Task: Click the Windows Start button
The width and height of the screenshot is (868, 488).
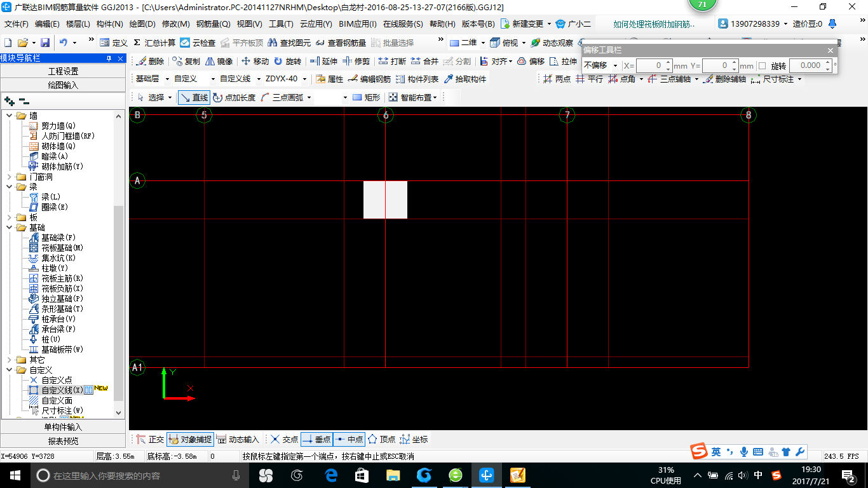Action: 15,475
